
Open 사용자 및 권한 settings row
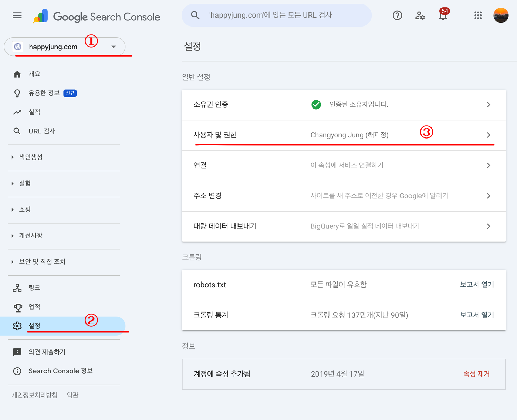(x=343, y=135)
